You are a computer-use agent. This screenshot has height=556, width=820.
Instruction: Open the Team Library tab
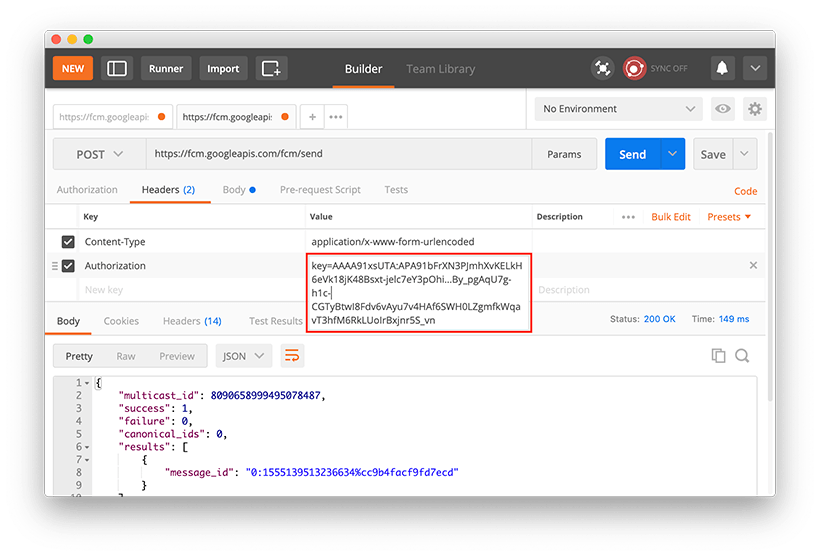(x=440, y=69)
